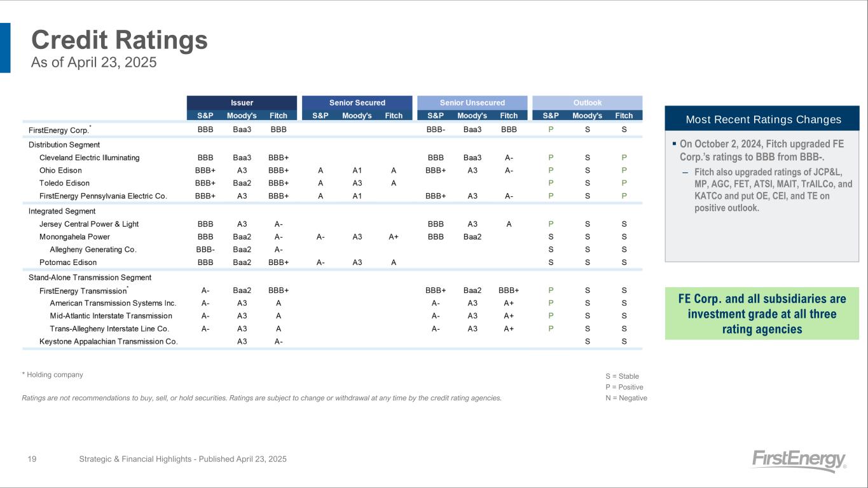Select Ohio Edison's Senior Secured Moody's "A1" rating
Screen dimensions: 868x488
(357, 170)
